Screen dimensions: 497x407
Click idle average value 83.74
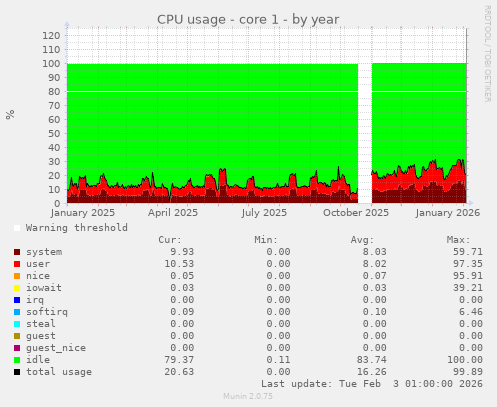(x=372, y=360)
